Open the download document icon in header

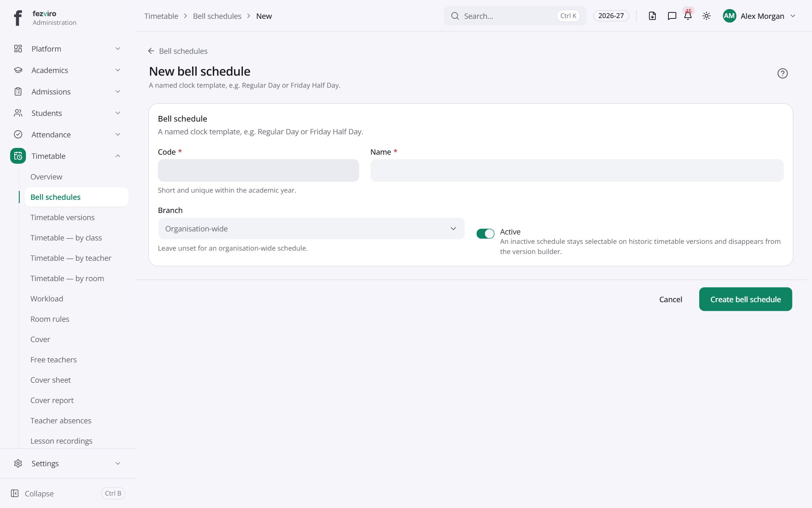[652, 16]
